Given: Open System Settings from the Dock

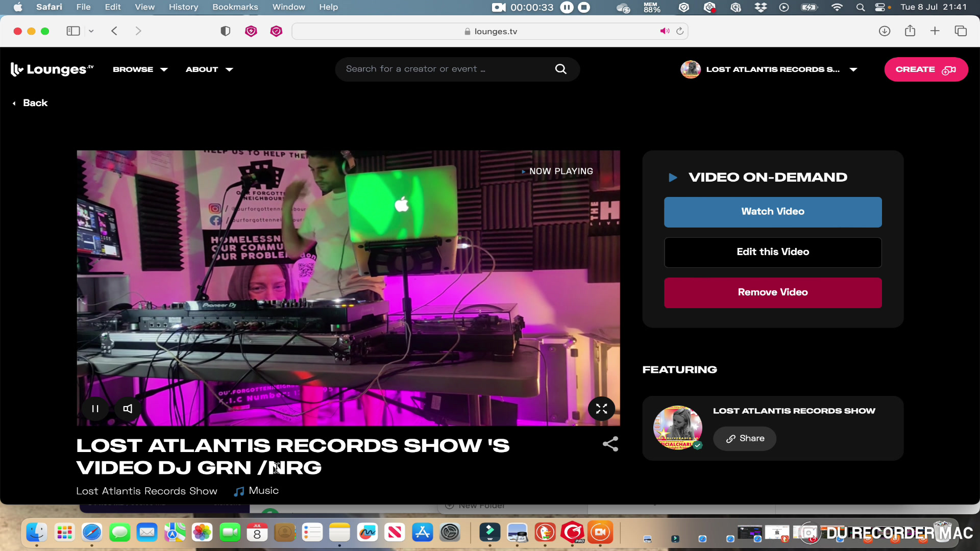Looking at the screenshot, I should (450, 533).
